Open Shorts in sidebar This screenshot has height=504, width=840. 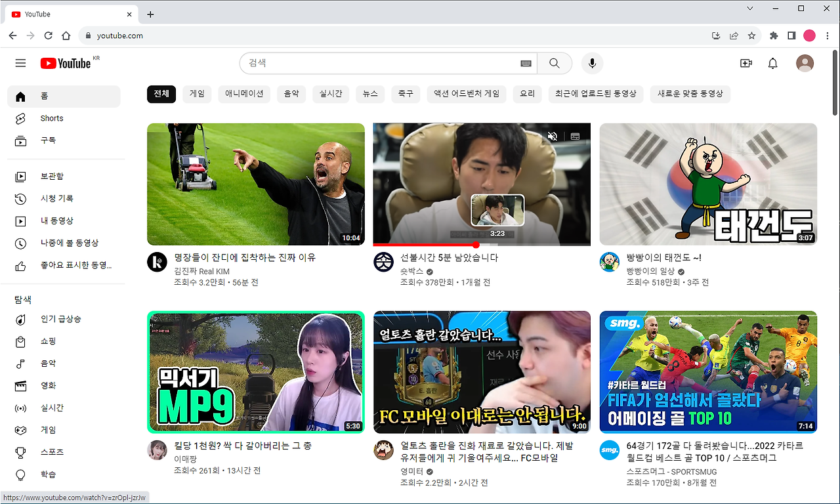point(64,118)
